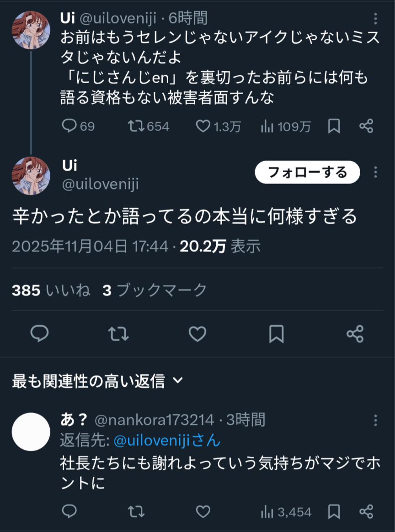Click the share icon on the main tweet
Viewport: 395px width, 532px height.
pos(355,334)
